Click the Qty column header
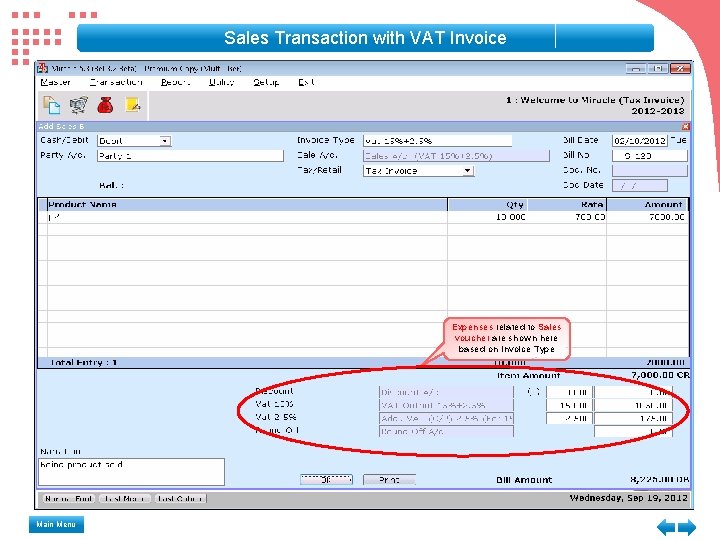This screenshot has width=720, height=540. [487, 204]
